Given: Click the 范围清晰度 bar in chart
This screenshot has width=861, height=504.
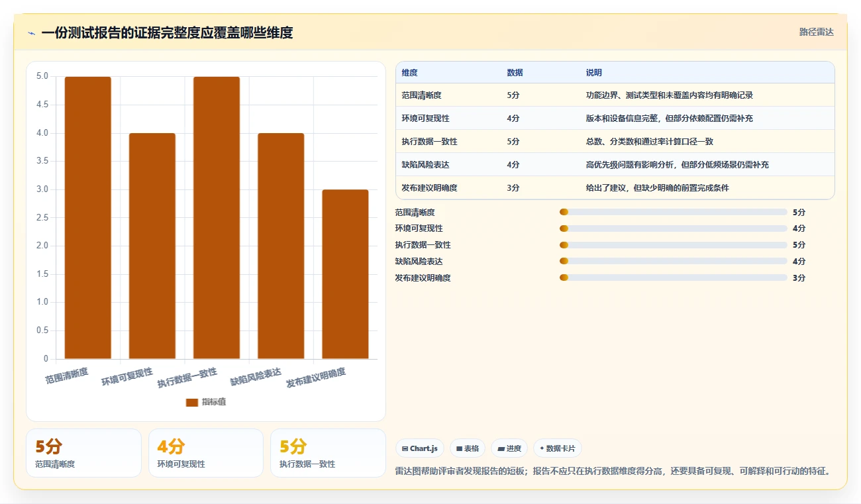Looking at the screenshot, I should [x=87, y=218].
